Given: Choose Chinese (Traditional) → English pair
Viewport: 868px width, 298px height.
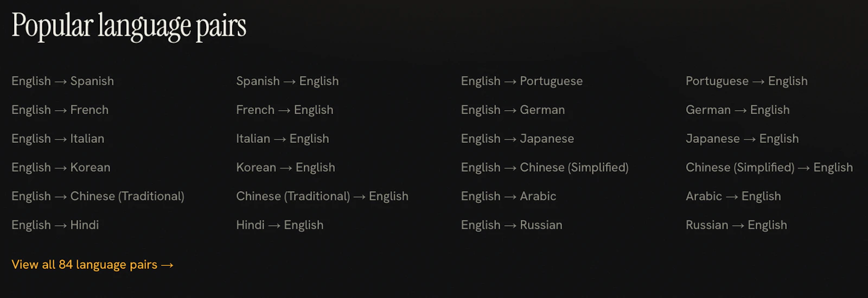Looking at the screenshot, I should pyautogui.click(x=322, y=196).
